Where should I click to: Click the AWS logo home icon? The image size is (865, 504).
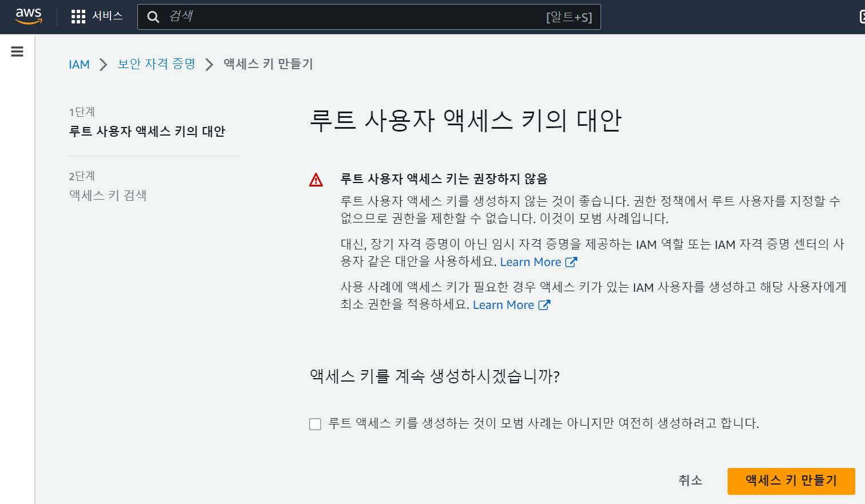pos(29,17)
